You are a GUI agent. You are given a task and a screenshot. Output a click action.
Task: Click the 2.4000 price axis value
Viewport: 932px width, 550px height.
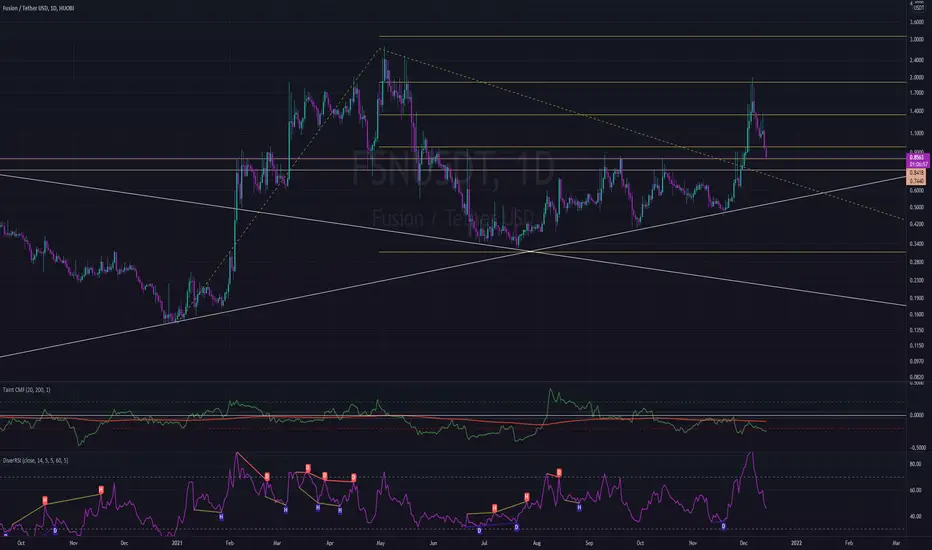pos(917,61)
